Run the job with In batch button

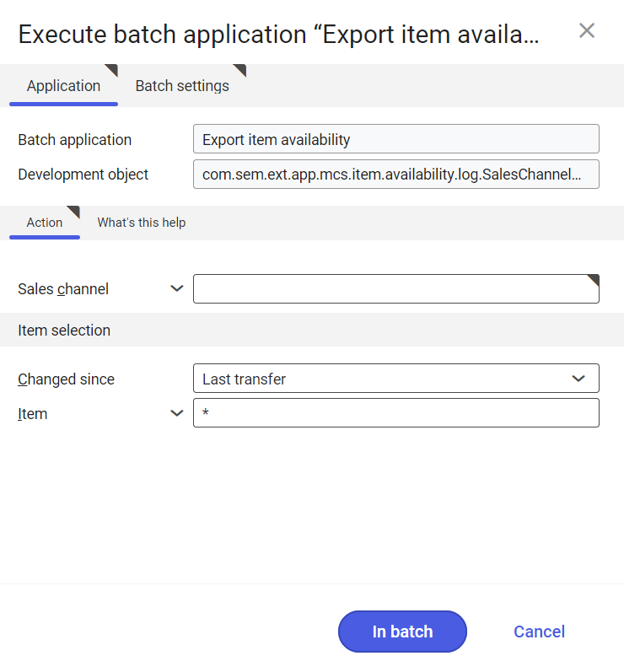[x=402, y=632]
